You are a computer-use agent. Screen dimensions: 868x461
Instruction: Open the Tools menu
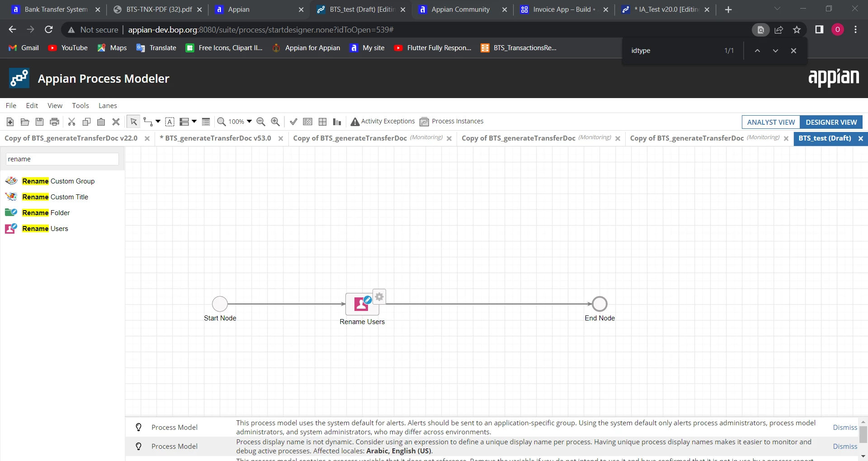80,105
